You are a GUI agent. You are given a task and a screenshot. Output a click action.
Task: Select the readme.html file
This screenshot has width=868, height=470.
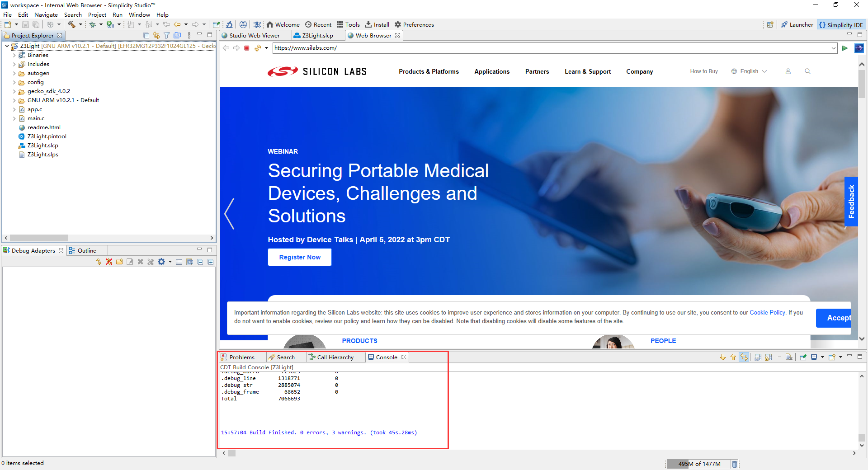point(44,127)
